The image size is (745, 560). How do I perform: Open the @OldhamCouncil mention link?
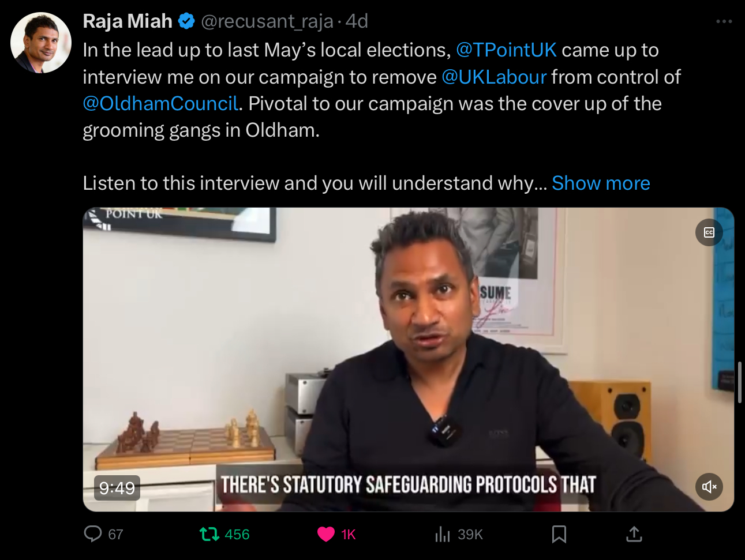click(x=160, y=104)
